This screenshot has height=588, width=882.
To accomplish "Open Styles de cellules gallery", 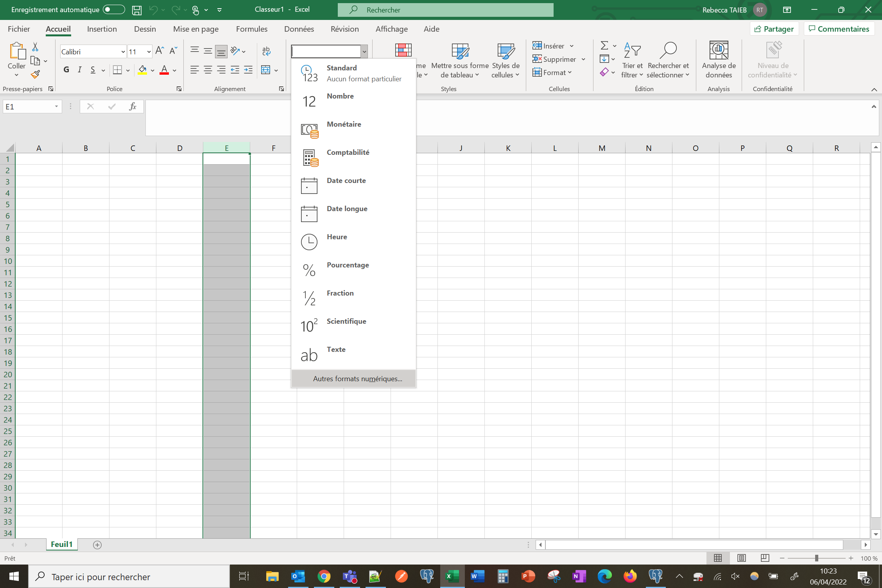I will [506, 61].
